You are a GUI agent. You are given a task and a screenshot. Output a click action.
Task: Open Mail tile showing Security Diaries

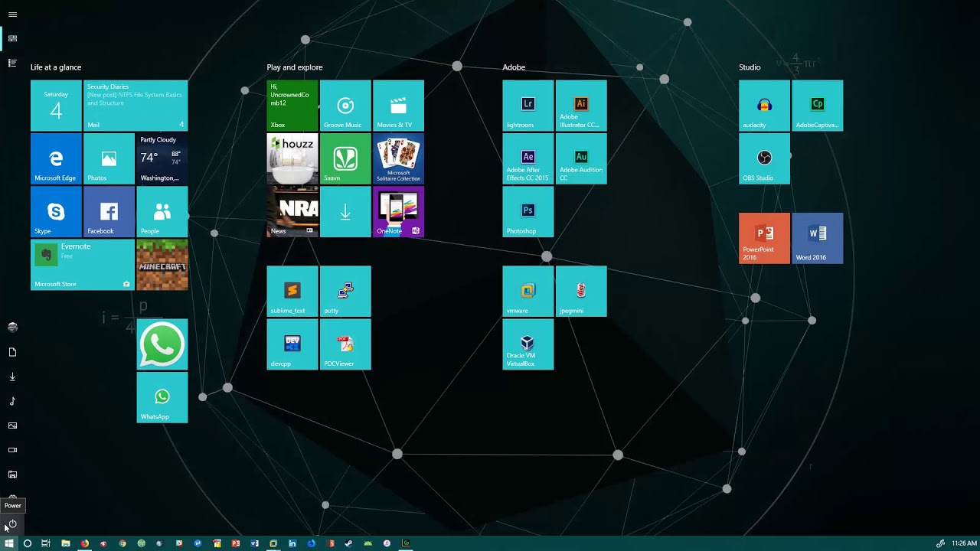[x=136, y=106]
